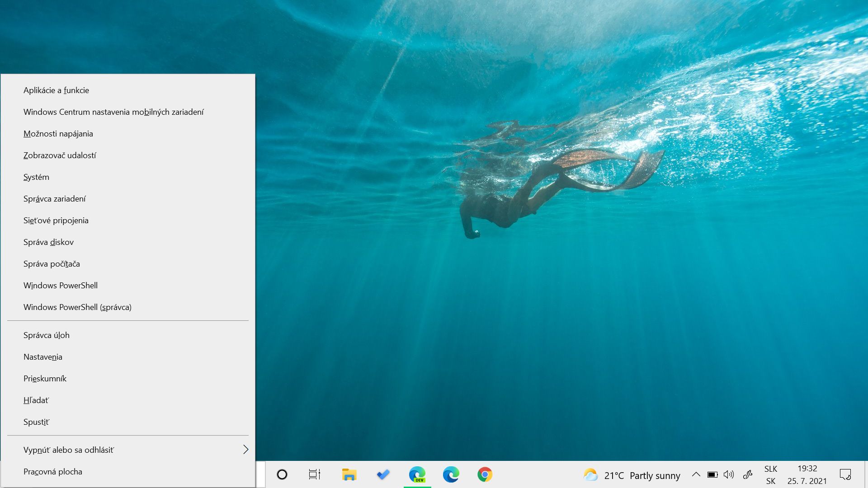
Task: Open Aplikácie a funkcie menu entry
Action: (128, 90)
